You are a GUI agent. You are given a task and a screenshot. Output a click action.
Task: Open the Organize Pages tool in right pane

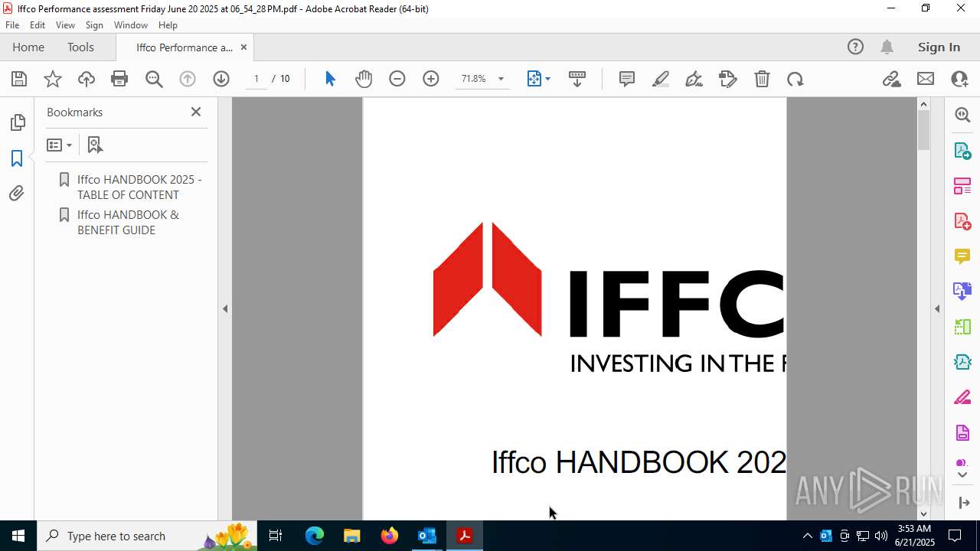click(962, 186)
